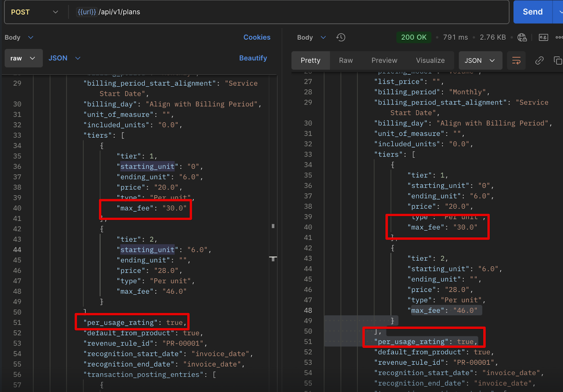Image resolution: width=563 pixels, height=392 pixels.
Task: Click "tiers": [ line in the request body
Action: pyautogui.click(x=104, y=135)
